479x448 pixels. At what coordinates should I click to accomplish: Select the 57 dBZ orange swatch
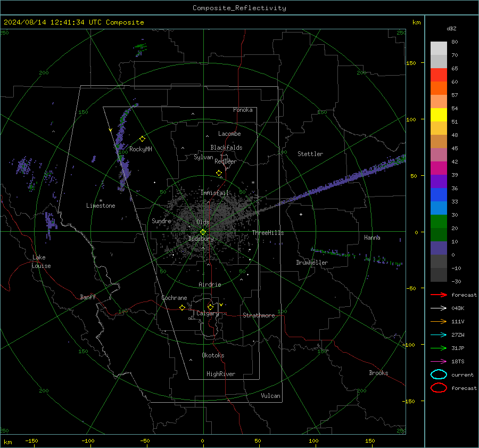[439, 88]
